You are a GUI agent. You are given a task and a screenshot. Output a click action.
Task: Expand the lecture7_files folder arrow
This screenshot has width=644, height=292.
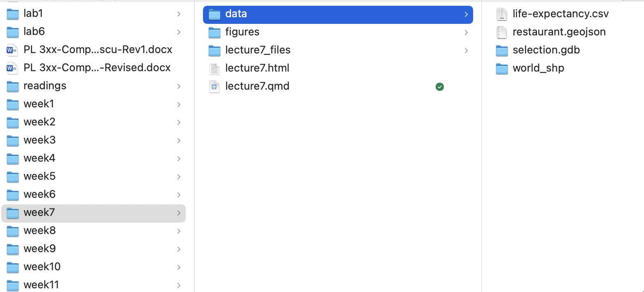coord(466,50)
